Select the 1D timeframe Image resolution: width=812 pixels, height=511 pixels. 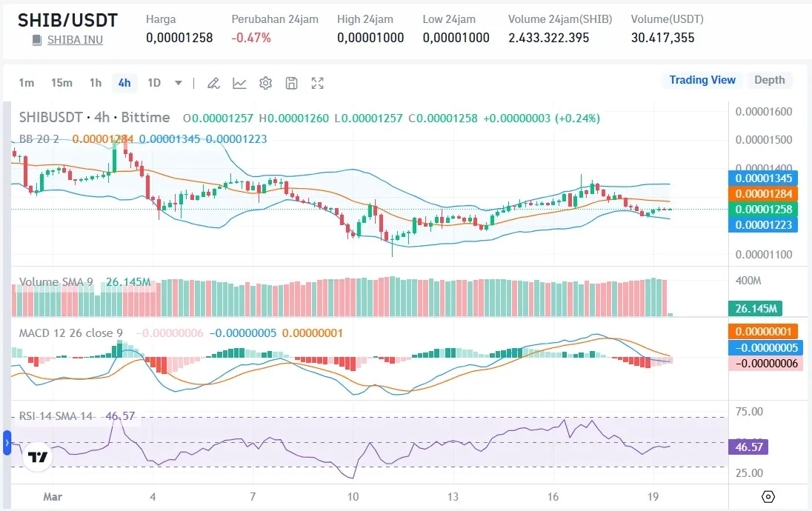pyautogui.click(x=154, y=83)
